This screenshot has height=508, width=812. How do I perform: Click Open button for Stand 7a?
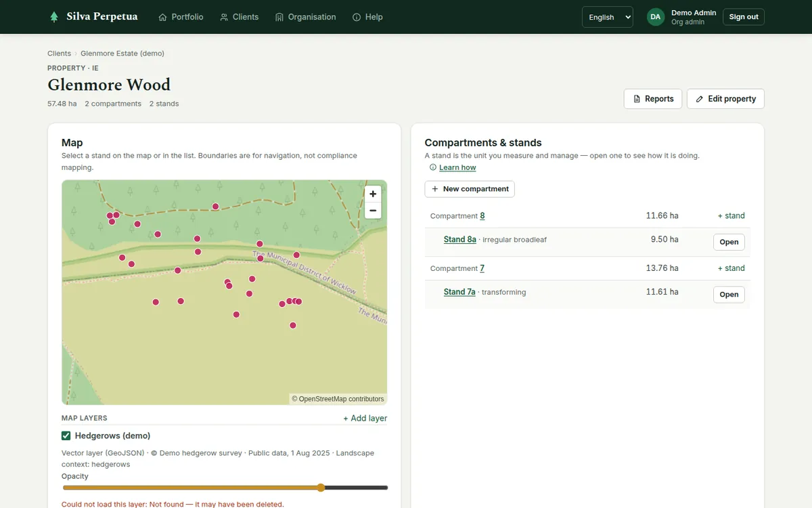tap(729, 295)
